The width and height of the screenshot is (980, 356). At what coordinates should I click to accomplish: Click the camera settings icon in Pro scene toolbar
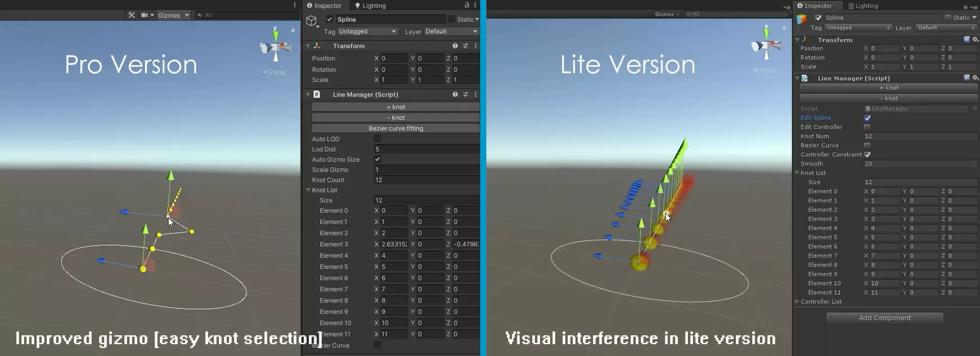(x=145, y=15)
